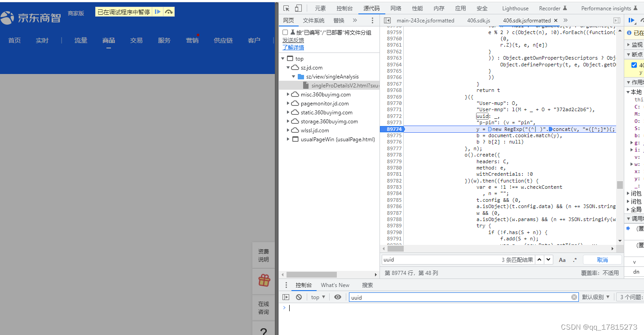
Task: Click the 3 个问题 issues button
Action: click(x=630, y=297)
